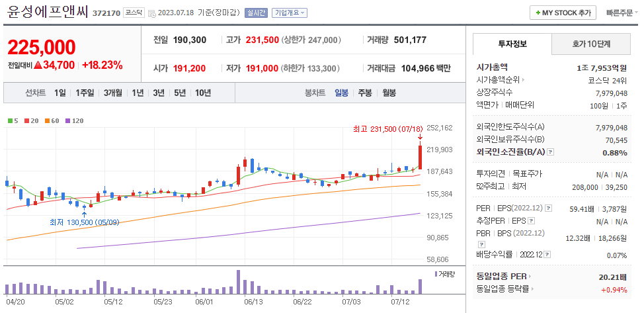Select the 1일 line chart period
The width and height of the screenshot is (644, 313).
click(60, 93)
